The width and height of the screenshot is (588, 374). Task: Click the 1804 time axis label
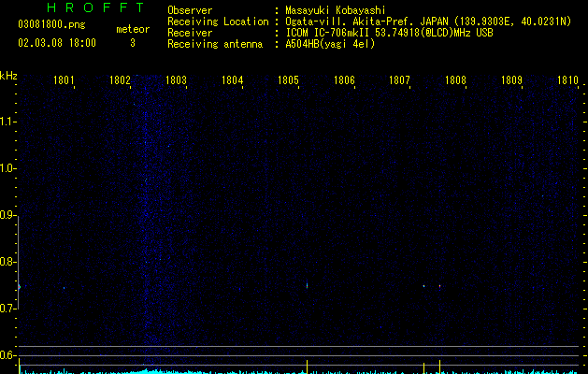click(232, 80)
